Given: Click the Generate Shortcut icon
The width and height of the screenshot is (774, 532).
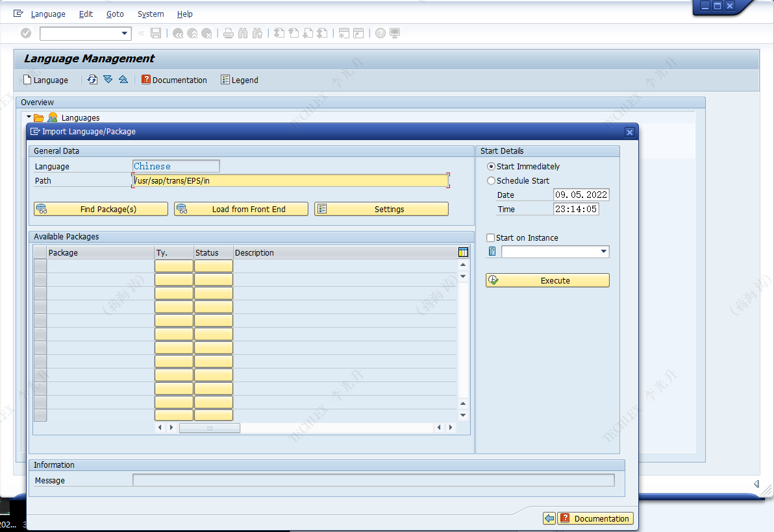Looking at the screenshot, I should (x=358, y=33).
